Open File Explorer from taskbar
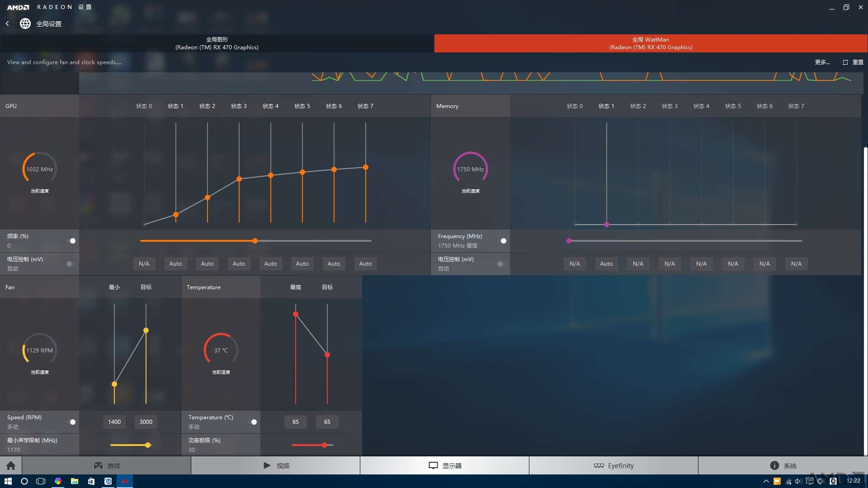This screenshot has width=868, height=488. [x=75, y=481]
